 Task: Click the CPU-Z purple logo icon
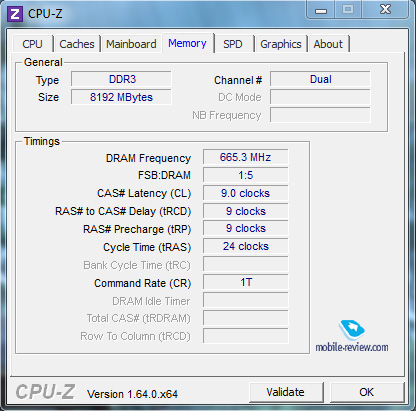(x=15, y=14)
